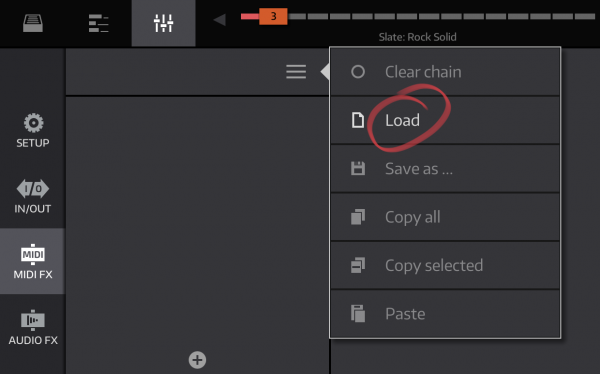Open the AUDIO FX panel
Viewport: 600px width, 374px height.
coord(33,327)
